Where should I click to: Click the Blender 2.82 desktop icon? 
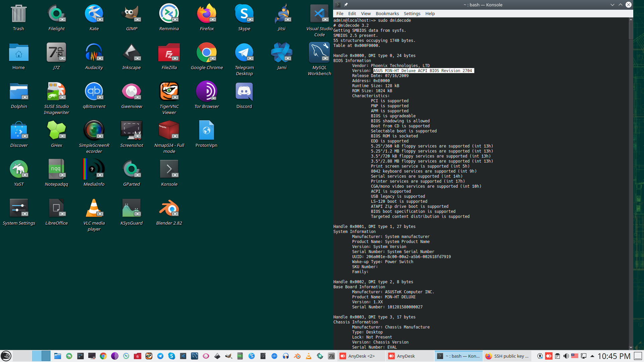[x=169, y=208]
